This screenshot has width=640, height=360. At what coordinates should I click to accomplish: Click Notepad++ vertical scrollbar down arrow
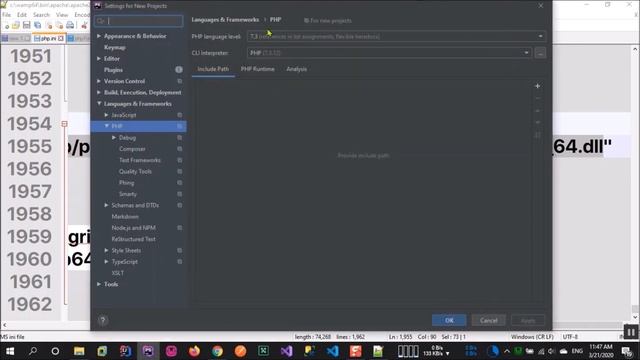click(x=635, y=317)
